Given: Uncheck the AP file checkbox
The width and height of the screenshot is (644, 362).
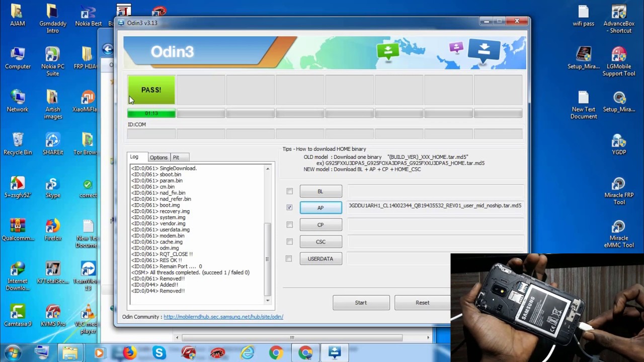Looking at the screenshot, I should pos(289,207).
